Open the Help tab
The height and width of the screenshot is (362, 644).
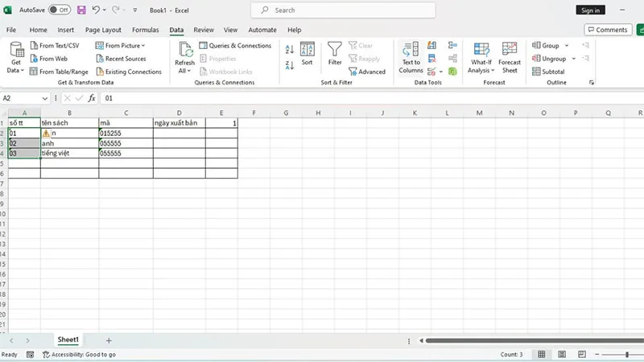point(294,30)
